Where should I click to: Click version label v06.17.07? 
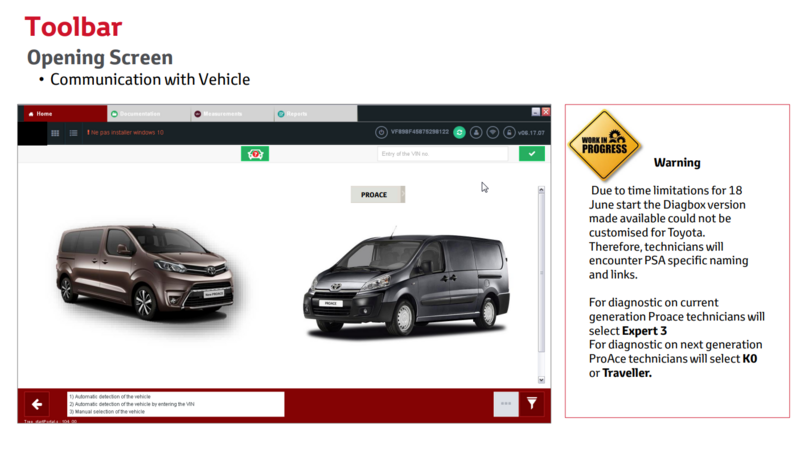[531, 133]
